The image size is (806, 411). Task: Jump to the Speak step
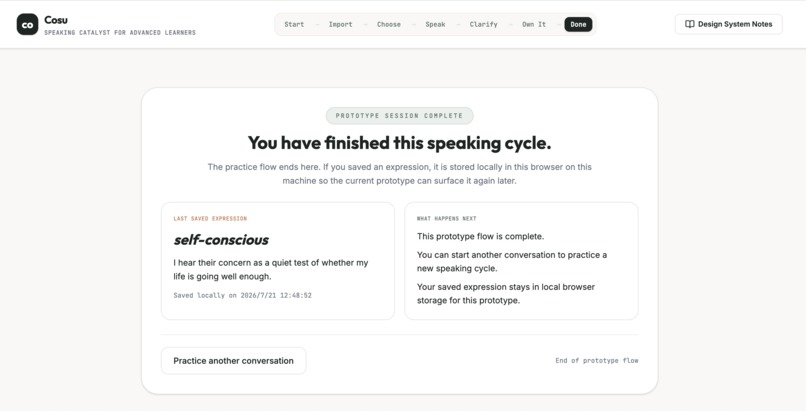435,24
